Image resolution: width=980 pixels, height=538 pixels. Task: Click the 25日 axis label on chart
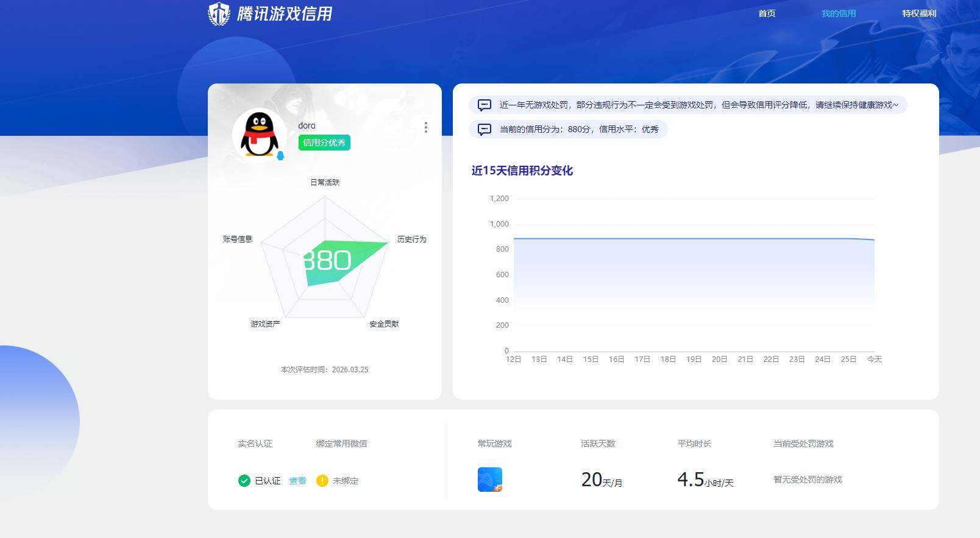[x=848, y=359]
